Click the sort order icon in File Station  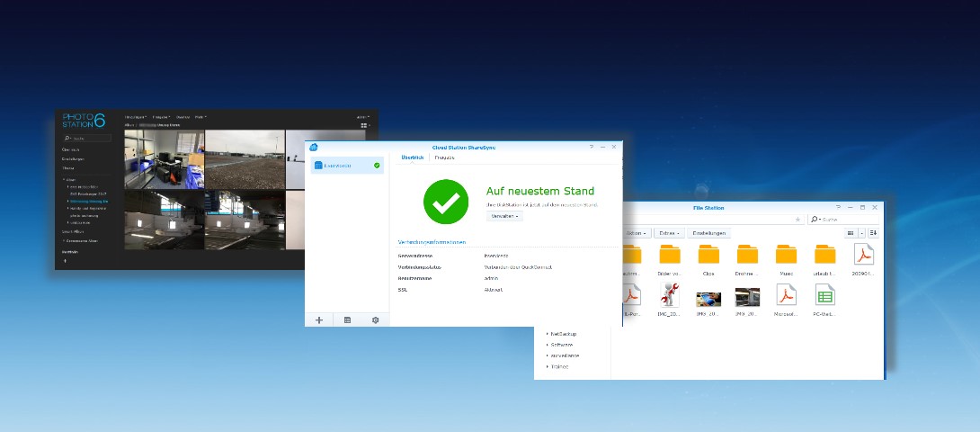tap(873, 233)
